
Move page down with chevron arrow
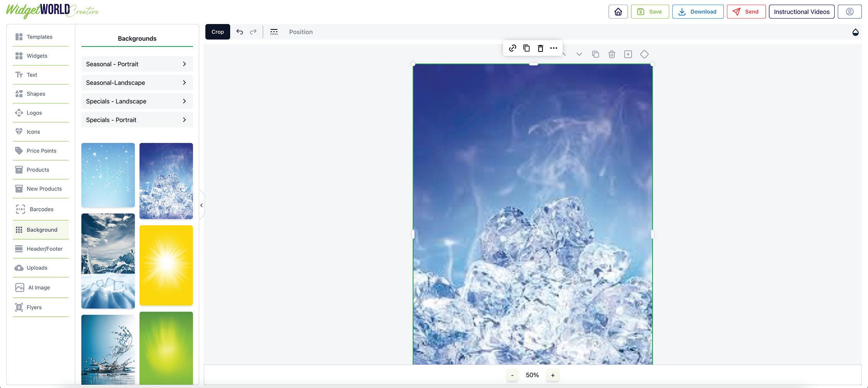(579, 54)
